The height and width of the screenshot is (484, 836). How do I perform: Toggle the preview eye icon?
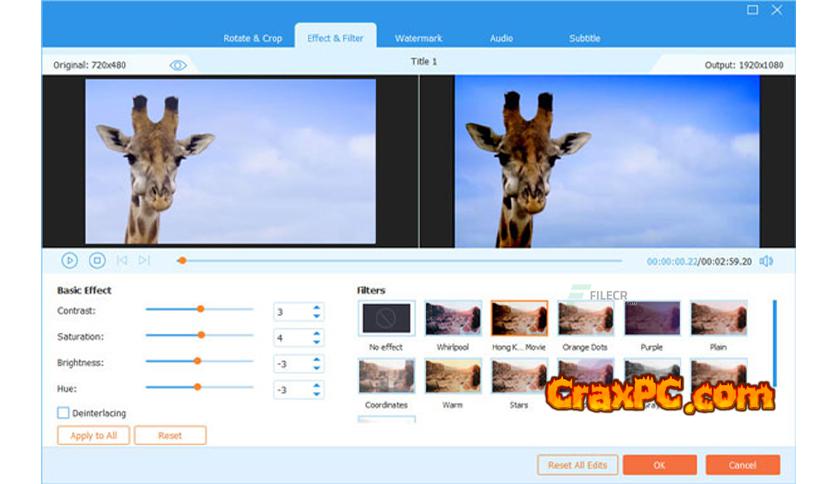tap(178, 65)
